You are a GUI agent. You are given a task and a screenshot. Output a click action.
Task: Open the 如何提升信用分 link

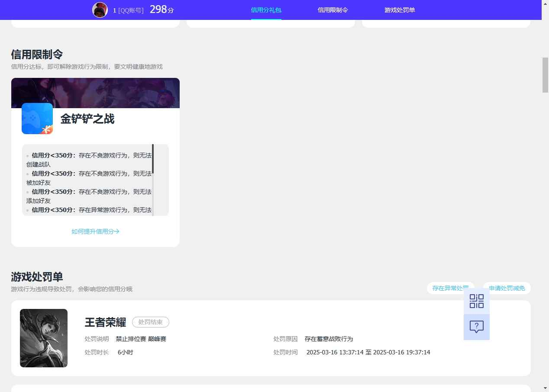click(95, 231)
